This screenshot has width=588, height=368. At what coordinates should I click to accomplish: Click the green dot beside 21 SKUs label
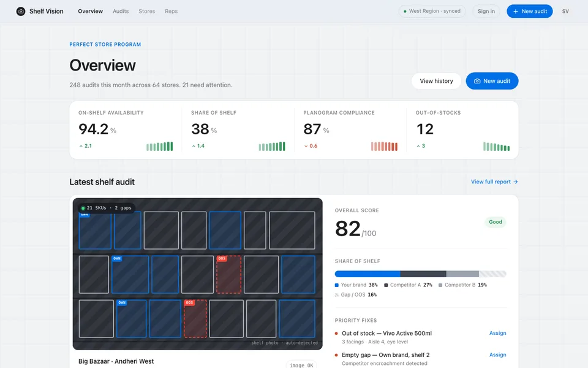point(83,208)
